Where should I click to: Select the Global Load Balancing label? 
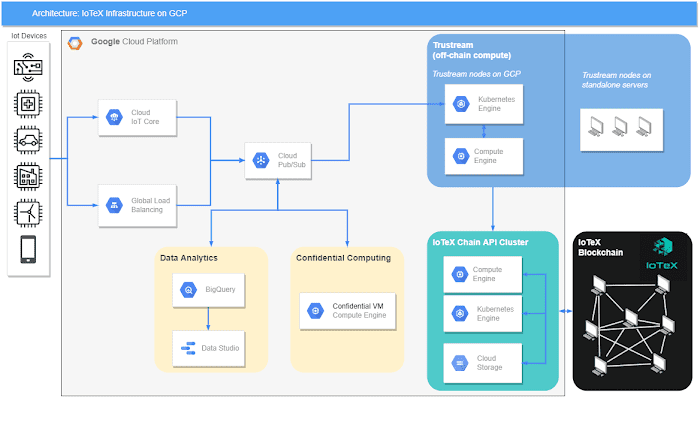click(x=150, y=205)
